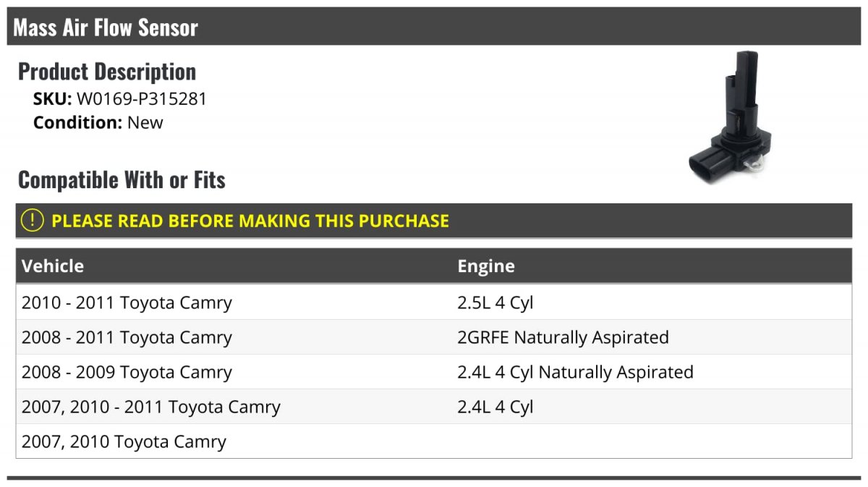Click the SKU number W0169-P315281

(142, 99)
